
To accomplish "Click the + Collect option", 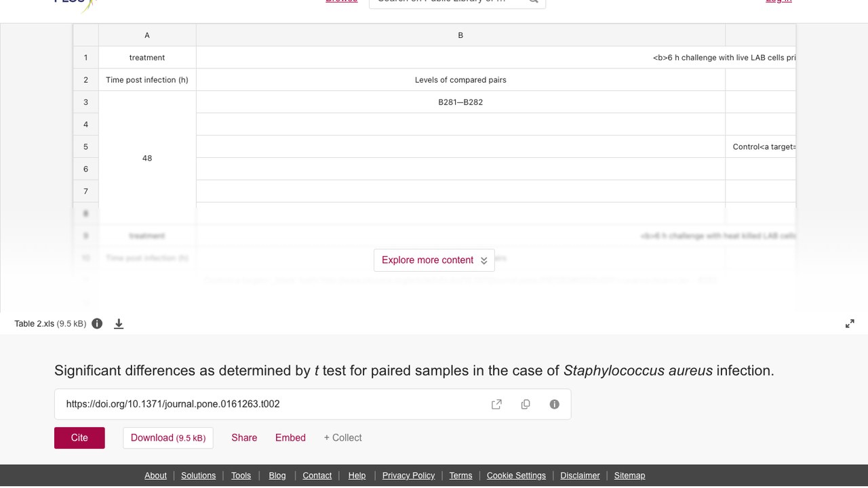I will point(342,438).
